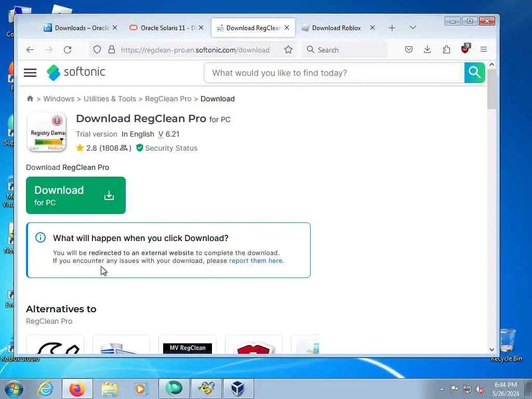Launch Internet Explorer from the taskbar
This screenshot has width=532, height=399.
tap(46, 389)
